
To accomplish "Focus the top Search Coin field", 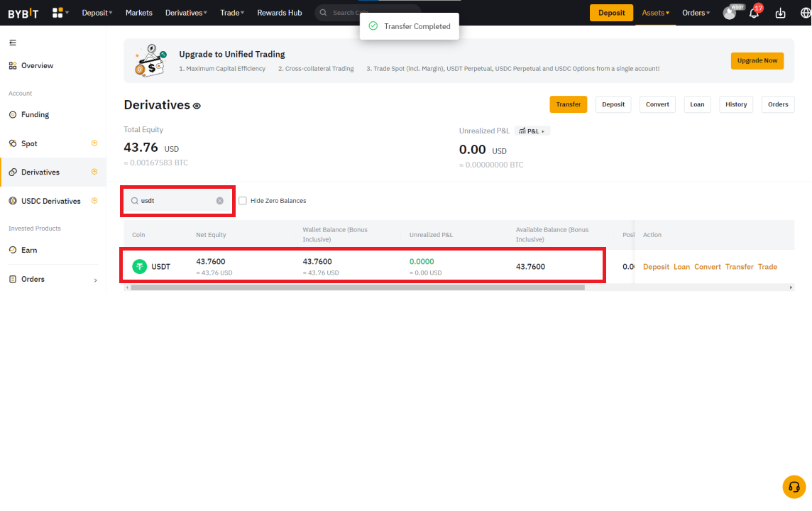I will point(368,13).
